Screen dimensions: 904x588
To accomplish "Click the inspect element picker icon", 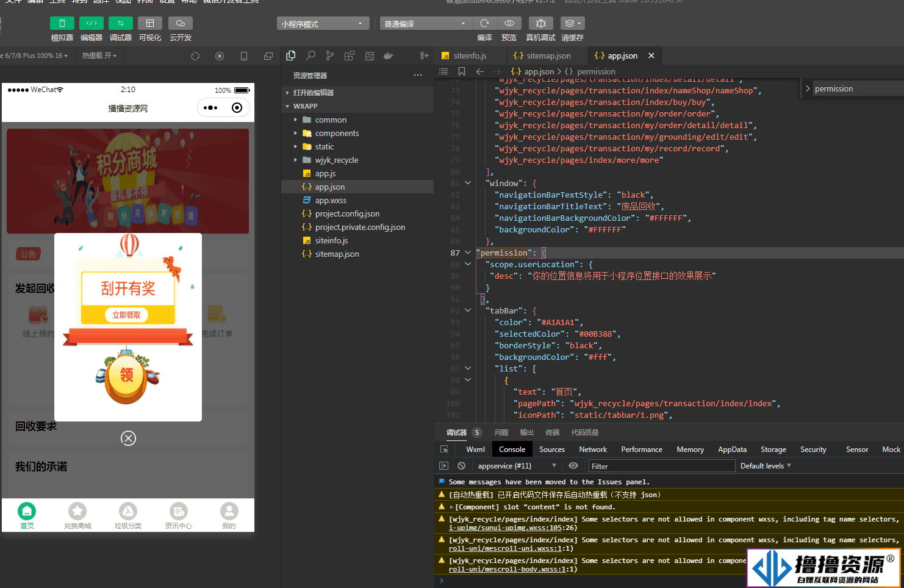I will [x=445, y=450].
